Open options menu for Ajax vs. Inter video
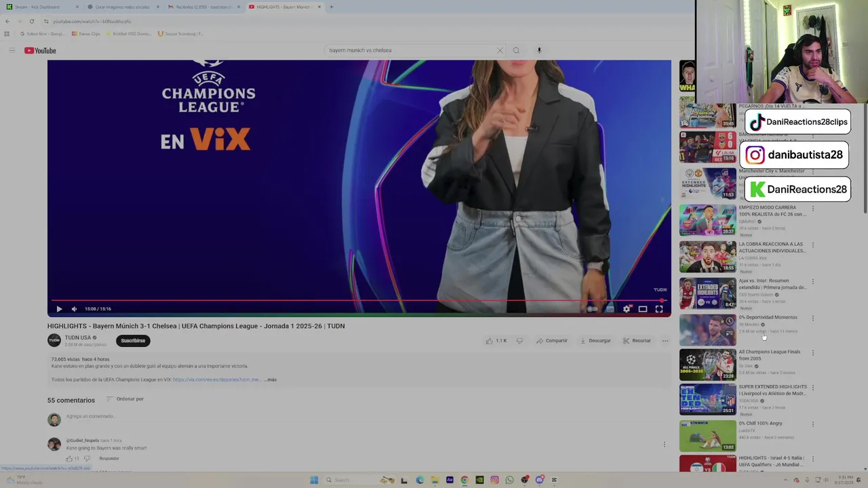Viewport: 868px width, 488px height. (x=813, y=282)
